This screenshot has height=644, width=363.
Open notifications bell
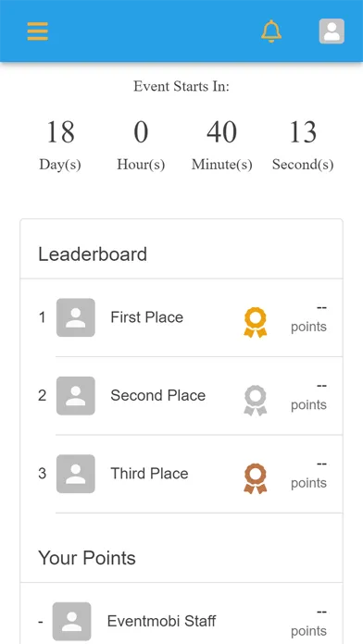271,31
